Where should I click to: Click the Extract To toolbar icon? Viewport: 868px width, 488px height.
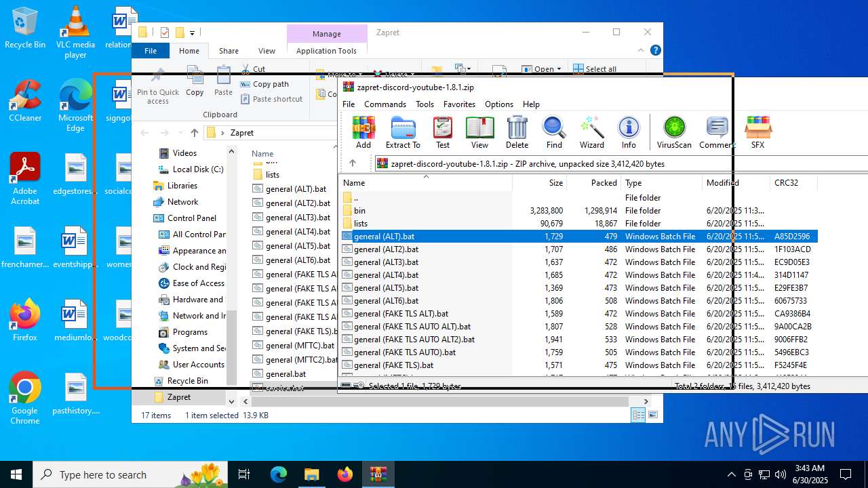tap(403, 132)
